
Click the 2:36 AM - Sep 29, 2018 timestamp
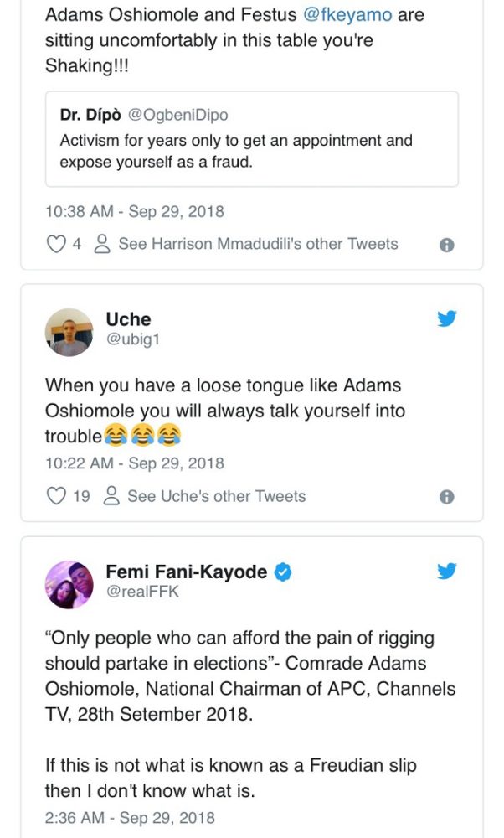[x=130, y=817]
